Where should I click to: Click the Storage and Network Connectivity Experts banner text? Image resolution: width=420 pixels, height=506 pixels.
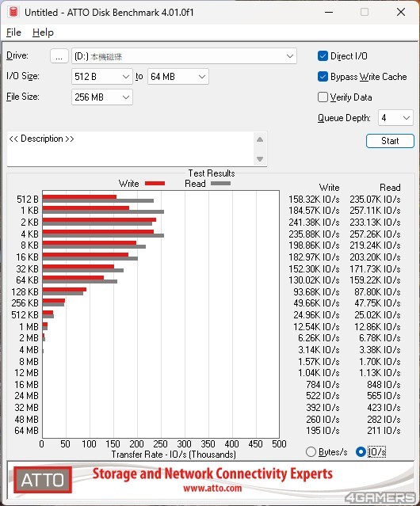(x=212, y=474)
